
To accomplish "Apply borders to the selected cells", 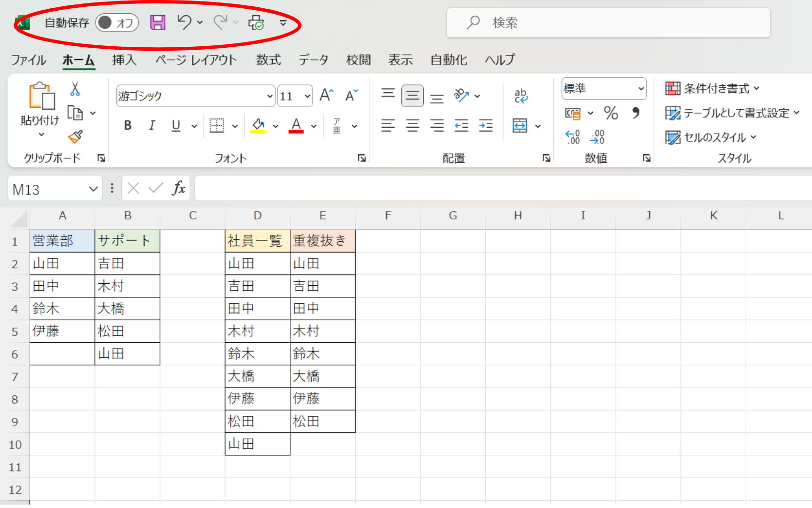I will coord(217,126).
